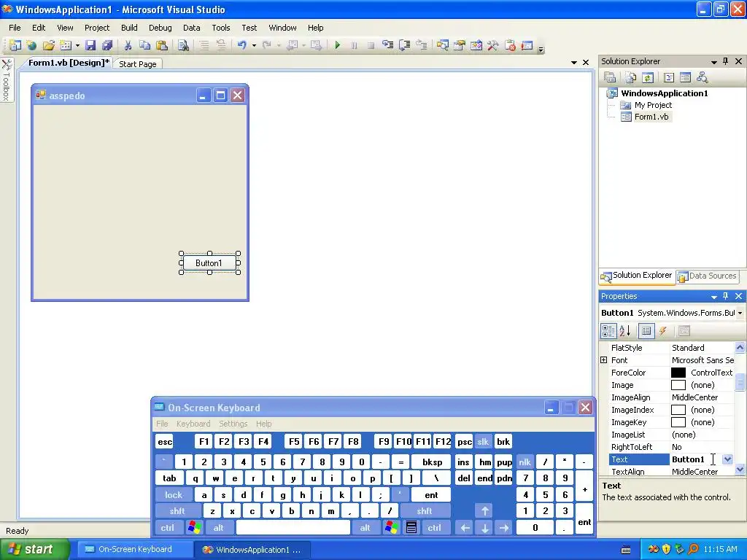This screenshot has width=747, height=560.
Task: Toggle Alphabetical sort in Properties panel
Action: [x=625, y=331]
